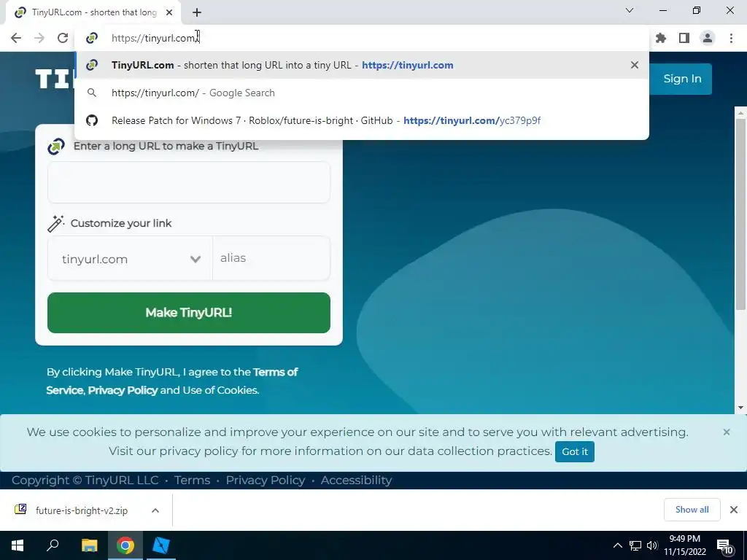Reload the TinyURL page
The image size is (747, 560).
click(x=63, y=38)
